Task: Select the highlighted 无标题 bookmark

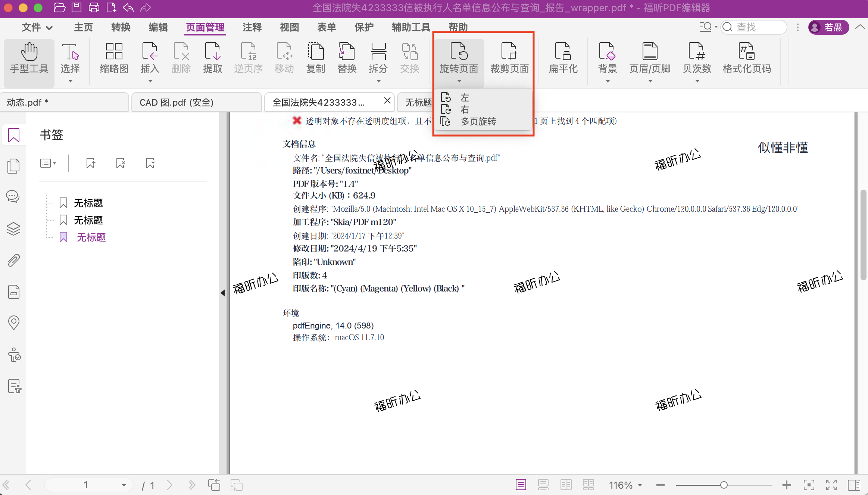Action: coord(91,237)
